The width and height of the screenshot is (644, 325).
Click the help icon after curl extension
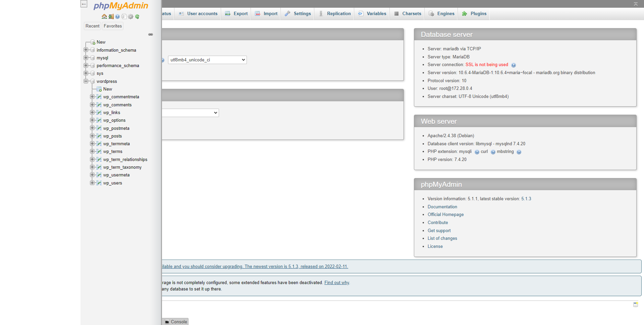(493, 152)
